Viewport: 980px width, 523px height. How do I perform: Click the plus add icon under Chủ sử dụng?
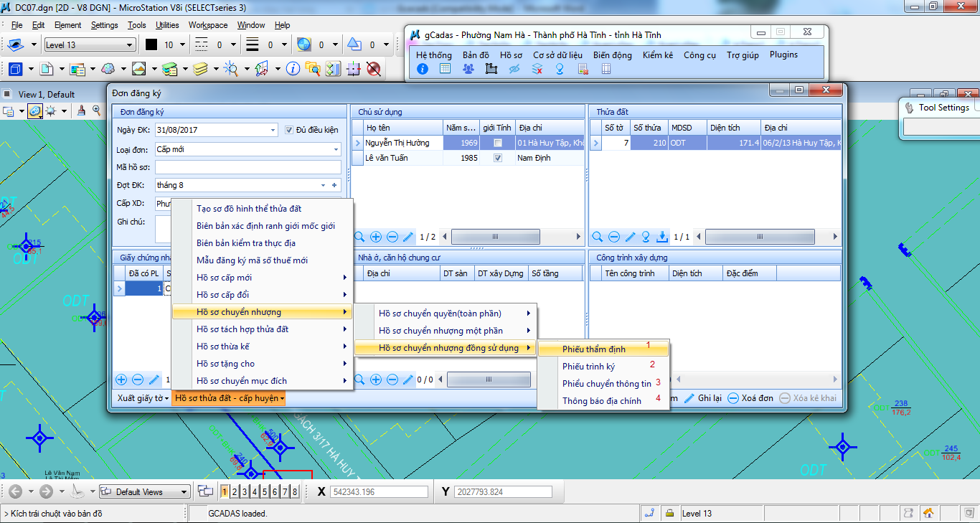(375, 237)
